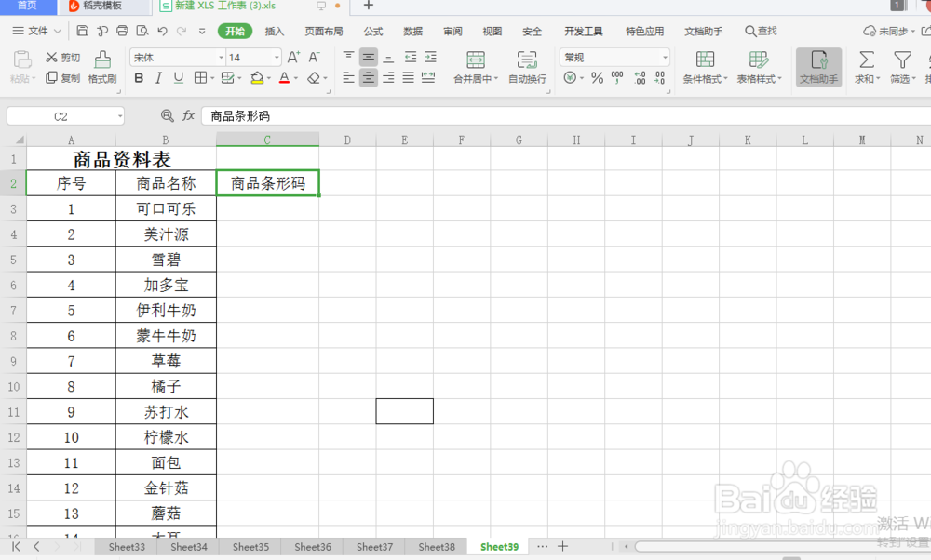931x560 pixels.
Task: Toggle italic formatting
Action: (157, 78)
